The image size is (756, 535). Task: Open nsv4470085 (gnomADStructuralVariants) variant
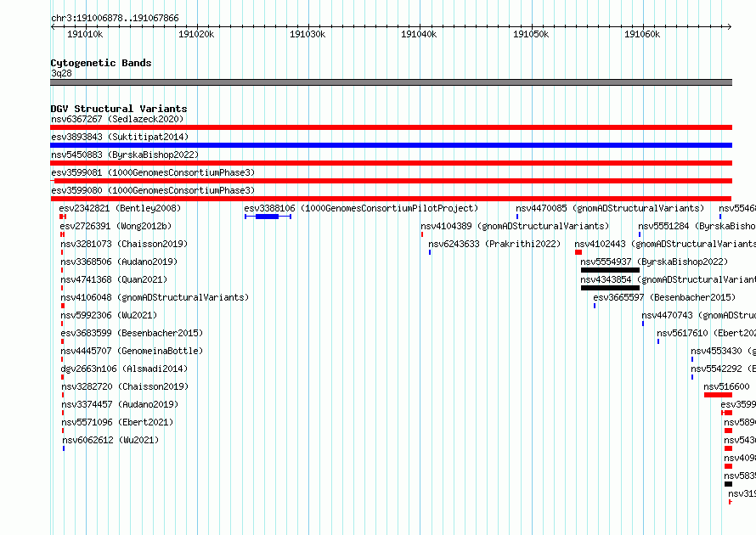[610, 208]
